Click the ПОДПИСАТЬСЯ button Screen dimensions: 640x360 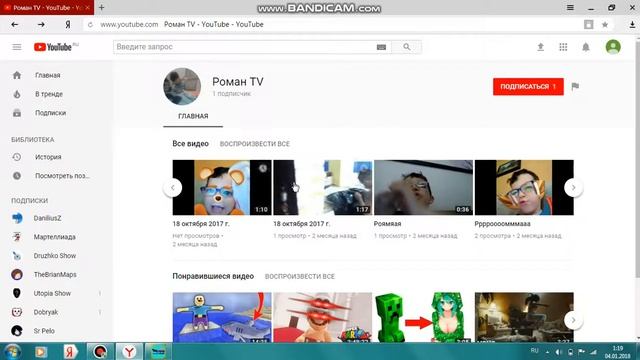pos(528,87)
